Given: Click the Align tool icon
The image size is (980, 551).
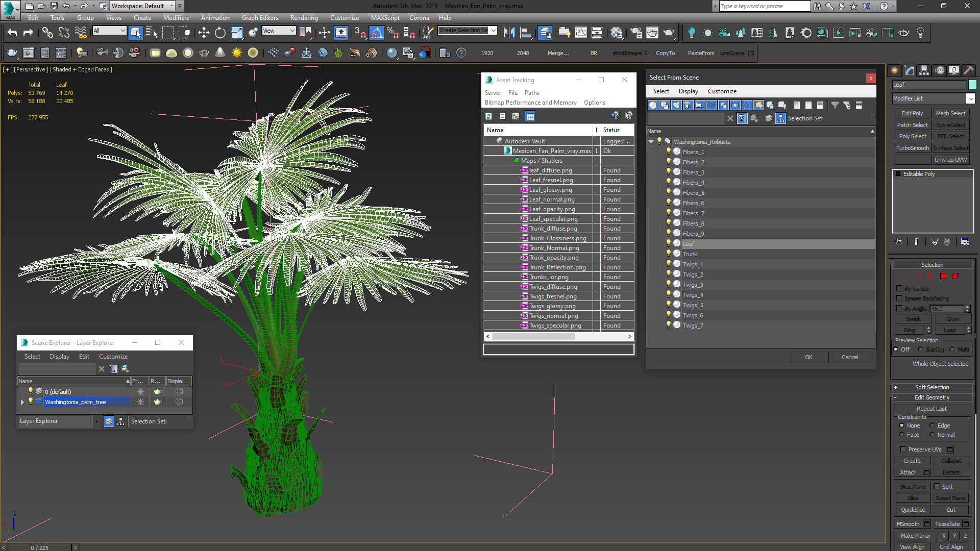Looking at the screenshot, I should (x=526, y=33).
